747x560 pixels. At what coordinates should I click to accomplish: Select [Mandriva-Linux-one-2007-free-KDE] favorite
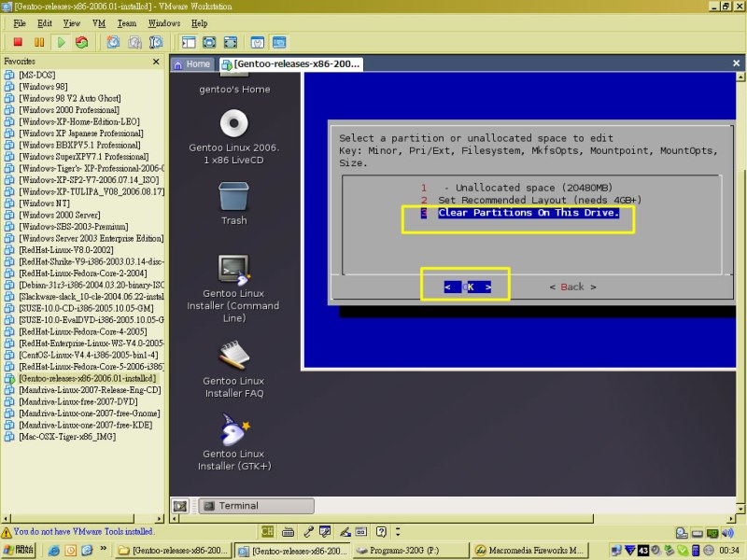click(86, 425)
